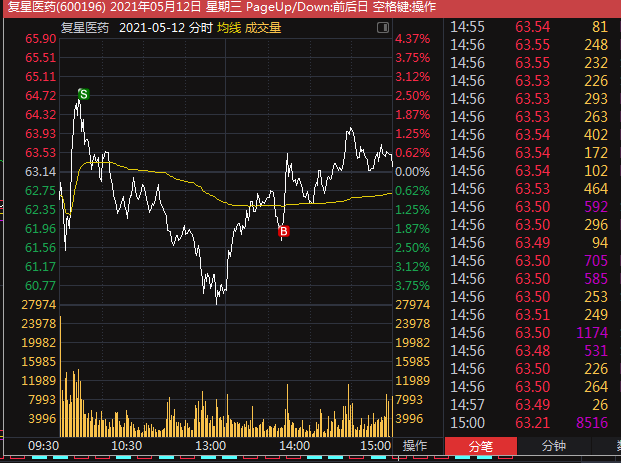Click the 复星医药 chart header name
The image size is (621, 463).
(85, 28)
